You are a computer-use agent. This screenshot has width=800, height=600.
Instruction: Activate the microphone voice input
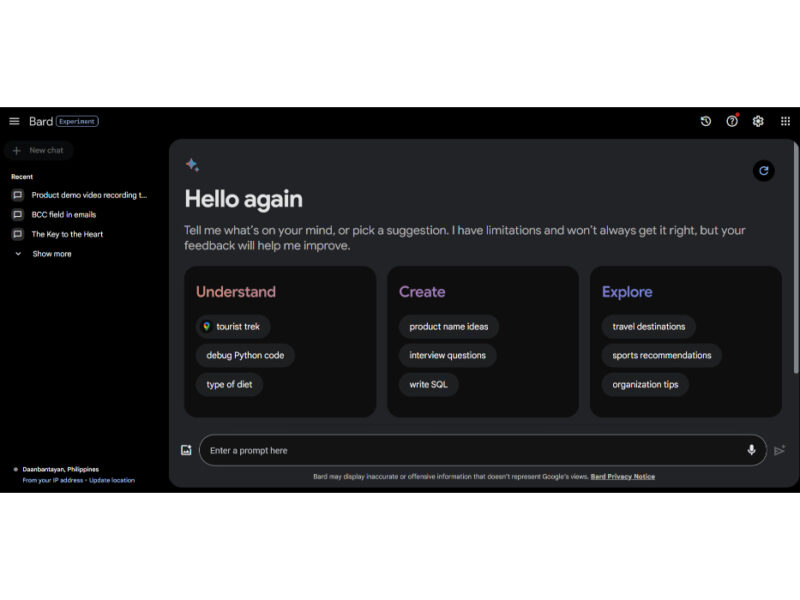point(751,450)
